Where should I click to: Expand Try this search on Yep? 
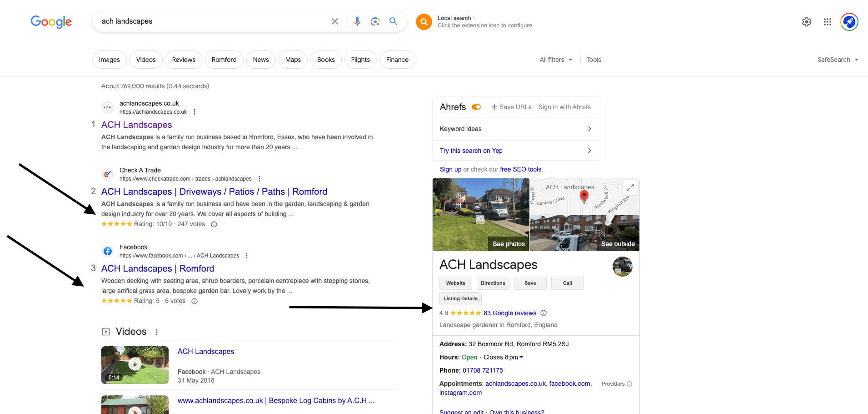[x=516, y=151]
